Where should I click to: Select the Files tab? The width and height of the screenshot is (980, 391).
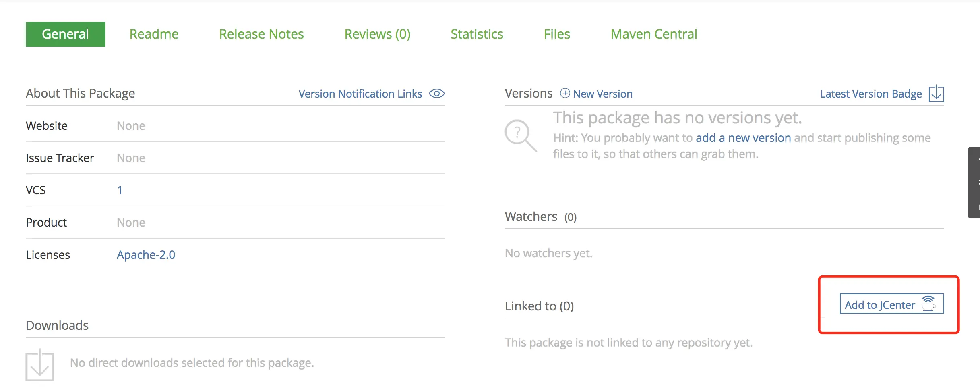(x=557, y=34)
